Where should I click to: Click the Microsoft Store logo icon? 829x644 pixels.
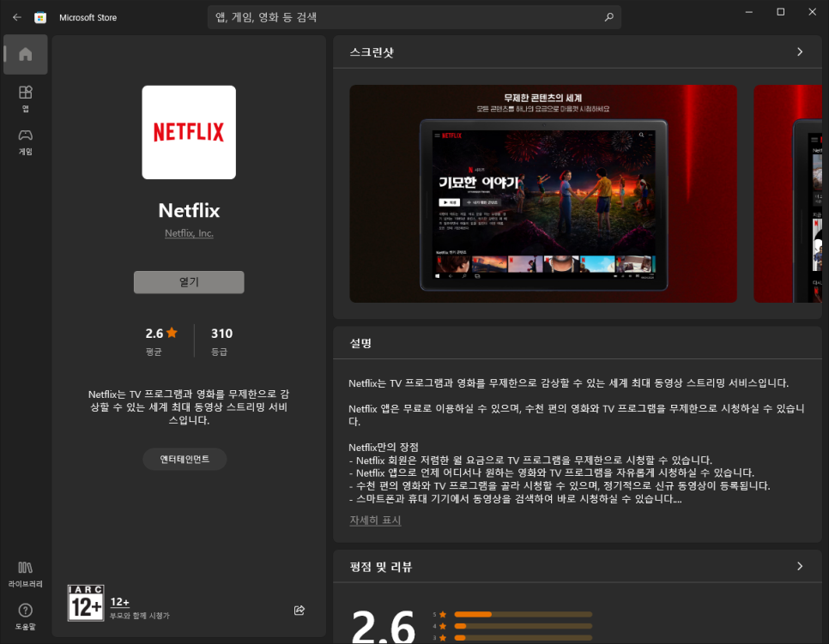[x=40, y=17]
